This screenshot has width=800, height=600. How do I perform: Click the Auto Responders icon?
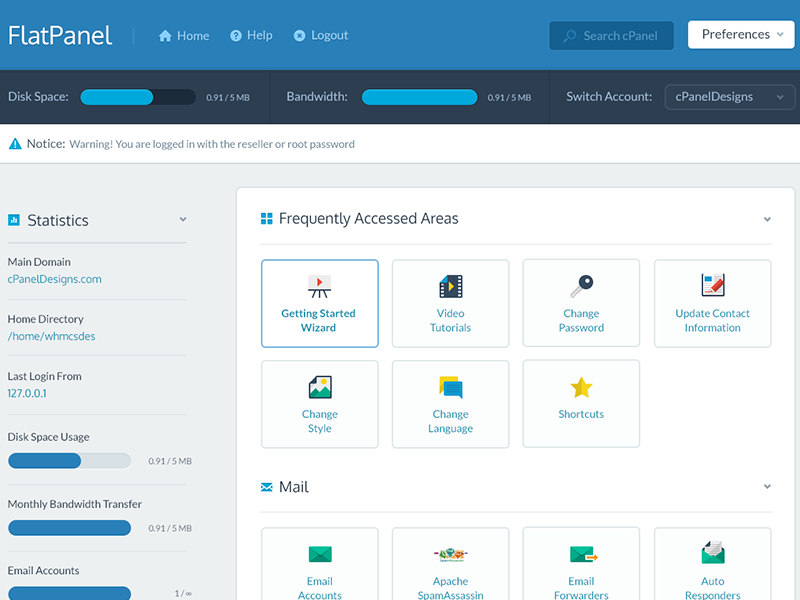click(712, 555)
